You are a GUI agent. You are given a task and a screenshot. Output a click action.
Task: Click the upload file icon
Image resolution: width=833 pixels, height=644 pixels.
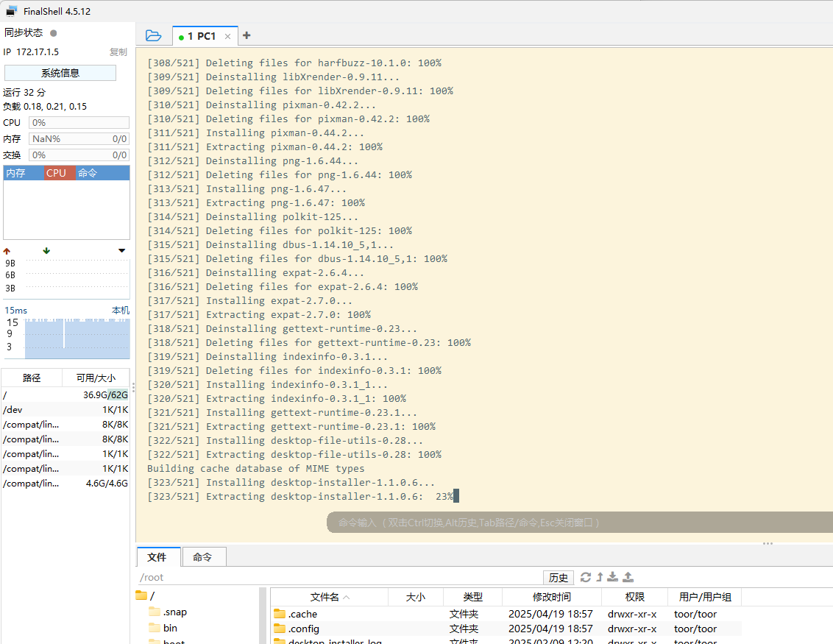click(628, 577)
